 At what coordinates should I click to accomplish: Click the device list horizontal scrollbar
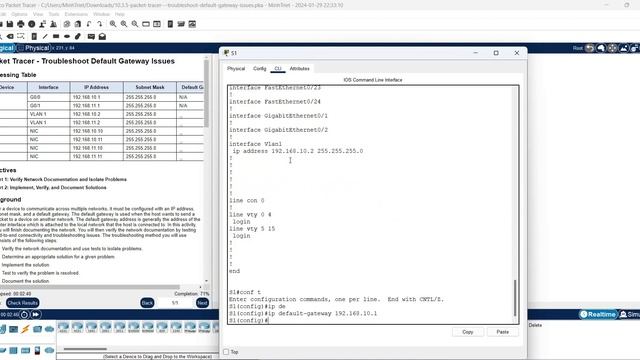point(85,349)
